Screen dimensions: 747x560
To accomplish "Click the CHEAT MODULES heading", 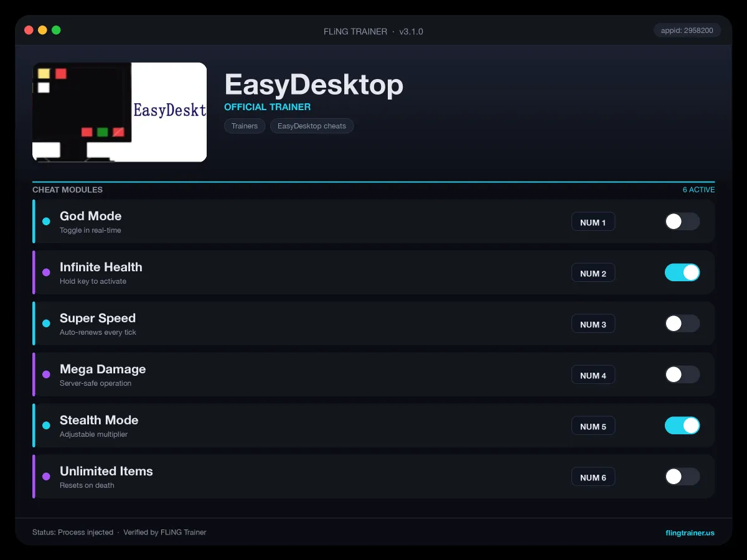I will pyautogui.click(x=67, y=190).
